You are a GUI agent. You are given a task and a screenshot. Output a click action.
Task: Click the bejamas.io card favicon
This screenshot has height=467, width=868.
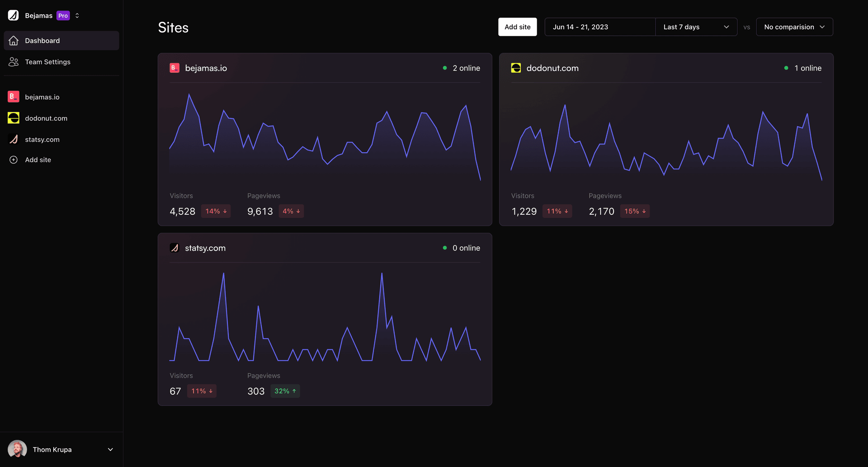(x=175, y=68)
